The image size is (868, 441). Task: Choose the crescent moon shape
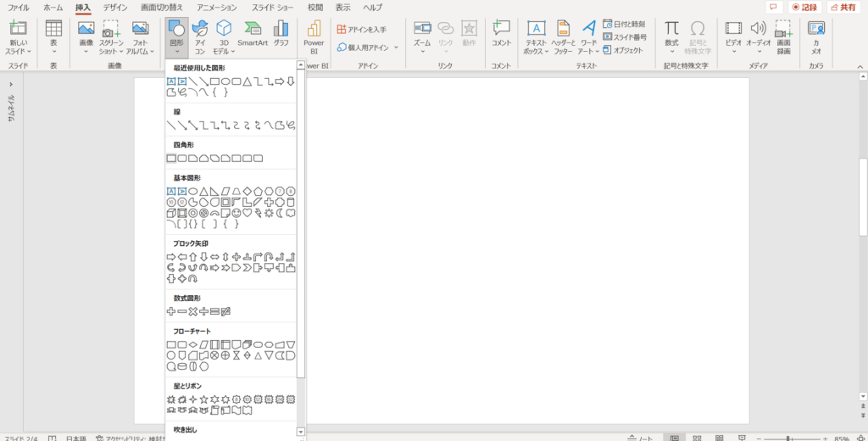[280, 214]
